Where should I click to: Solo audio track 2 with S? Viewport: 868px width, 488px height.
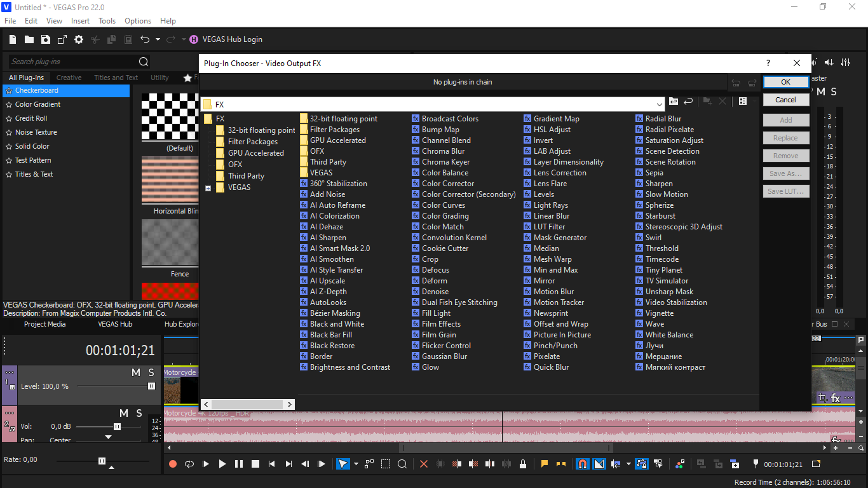(139, 414)
